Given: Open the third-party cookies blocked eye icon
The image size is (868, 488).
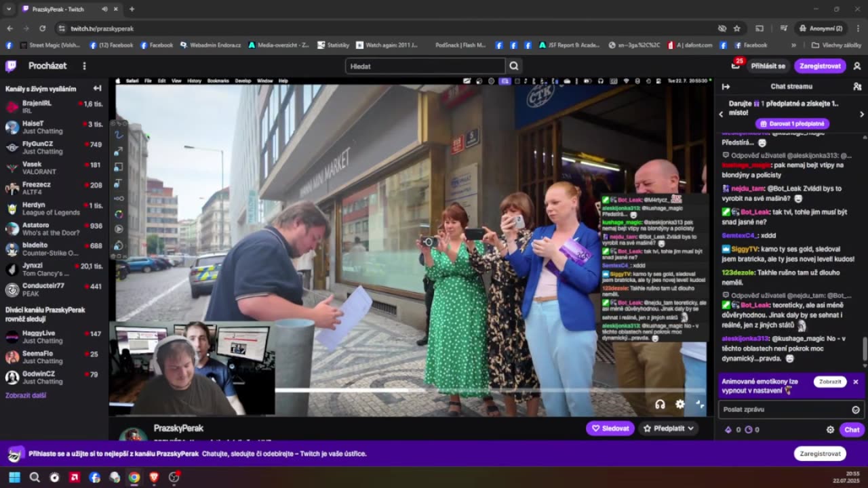Looking at the screenshot, I should click(x=722, y=28).
